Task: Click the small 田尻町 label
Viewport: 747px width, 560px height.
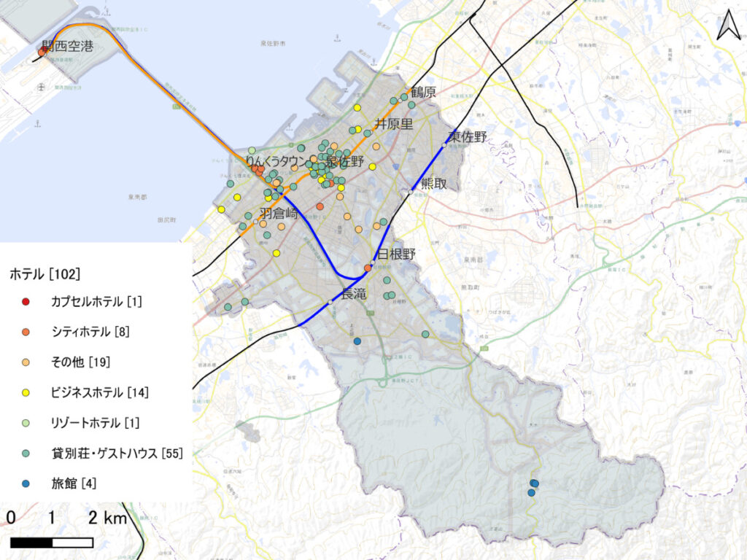Action: point(167,220)
